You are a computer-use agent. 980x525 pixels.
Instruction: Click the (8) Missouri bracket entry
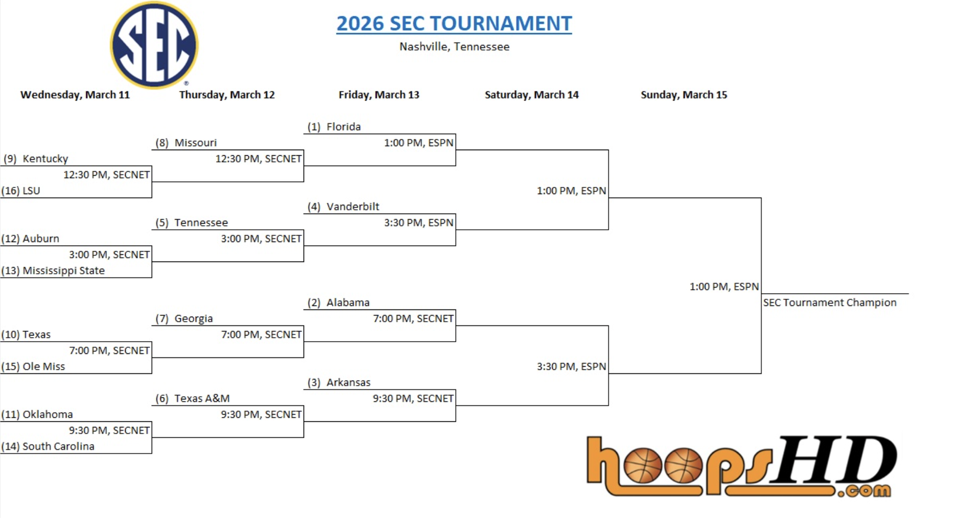pyautogui.click(x=186, y=142)
